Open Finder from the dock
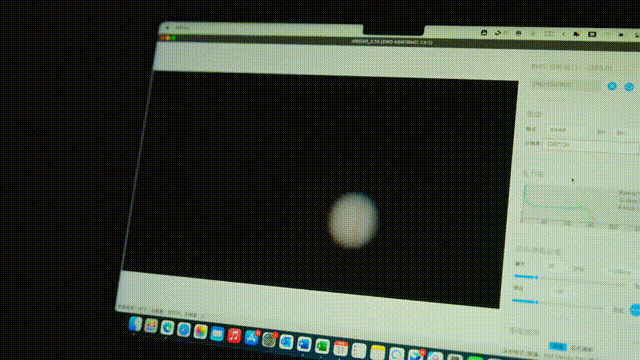640x360 pixels. pyautogui.click(x=136, y=324)
